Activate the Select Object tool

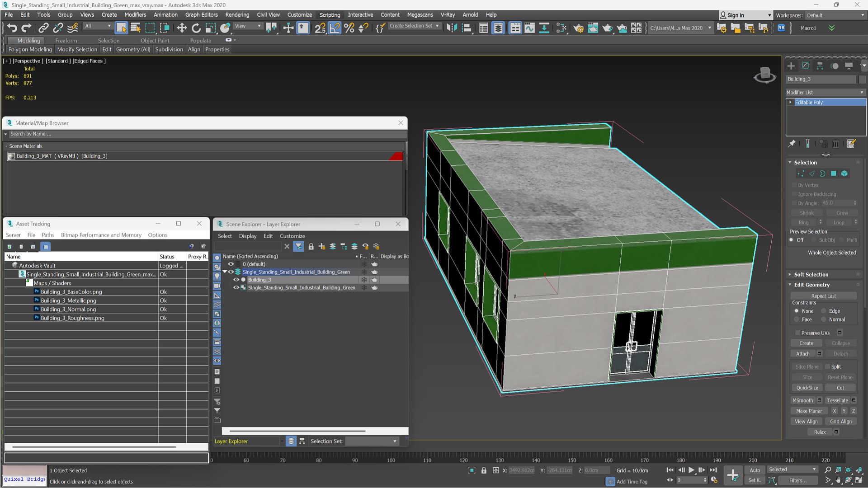121,28
